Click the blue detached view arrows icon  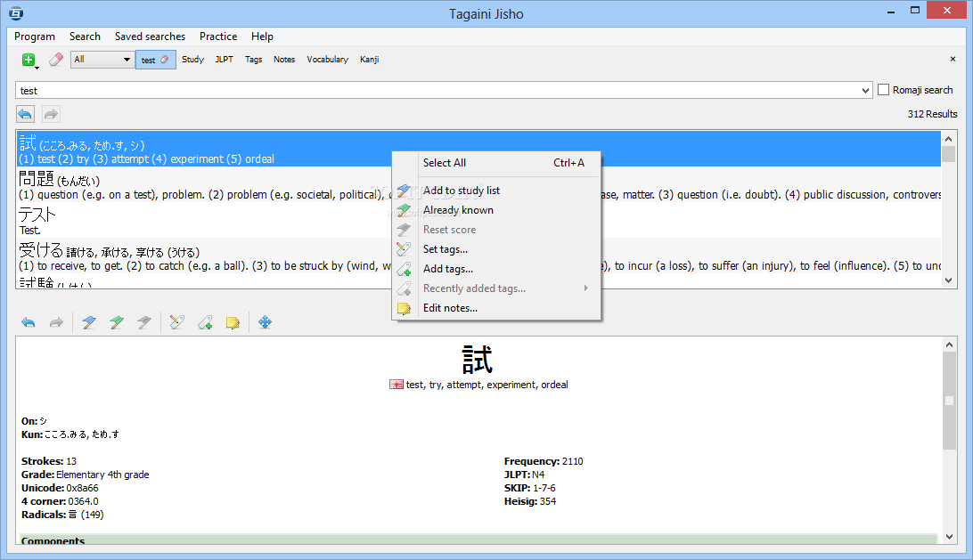click(x=265, y=322)
